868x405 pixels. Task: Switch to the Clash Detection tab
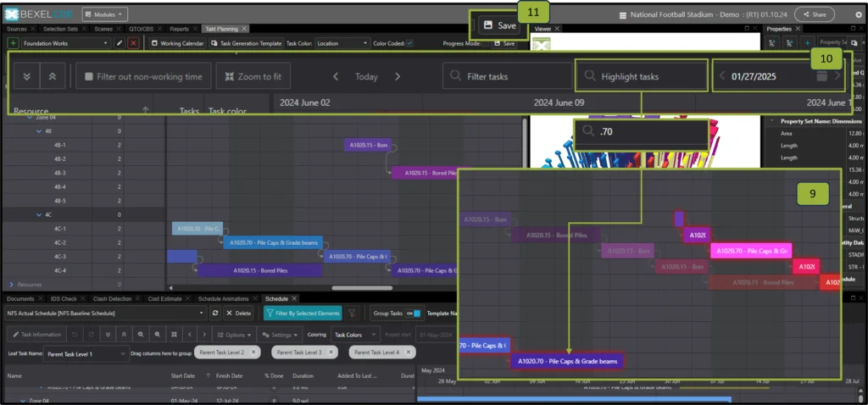tap(112, 299)
